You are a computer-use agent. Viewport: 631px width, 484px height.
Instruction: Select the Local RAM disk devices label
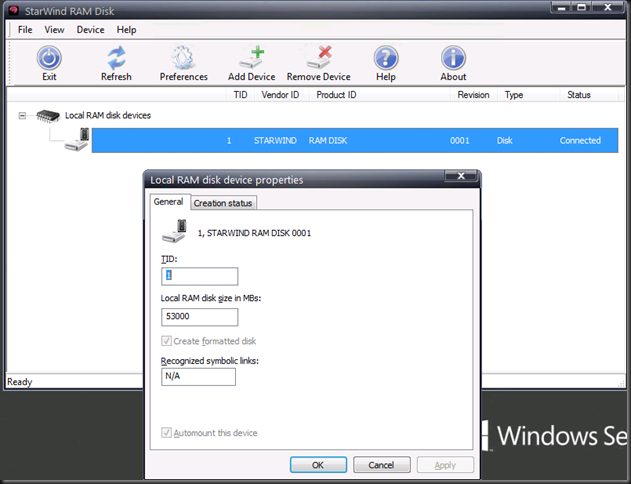pyautogui.click(x=108, y=115)
